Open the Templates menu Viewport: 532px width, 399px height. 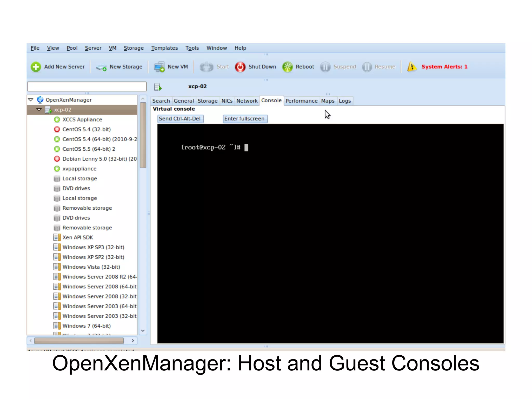(x=164, y=48)
